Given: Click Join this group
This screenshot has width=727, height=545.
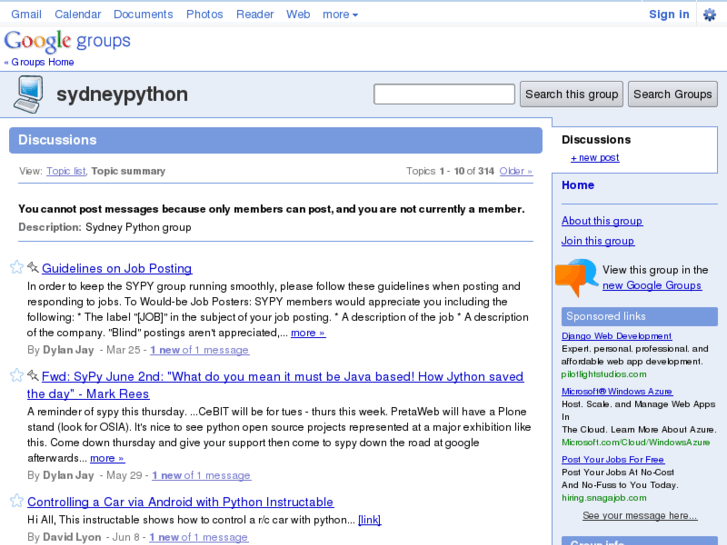Looking at the screenshot, I should 598,241.
